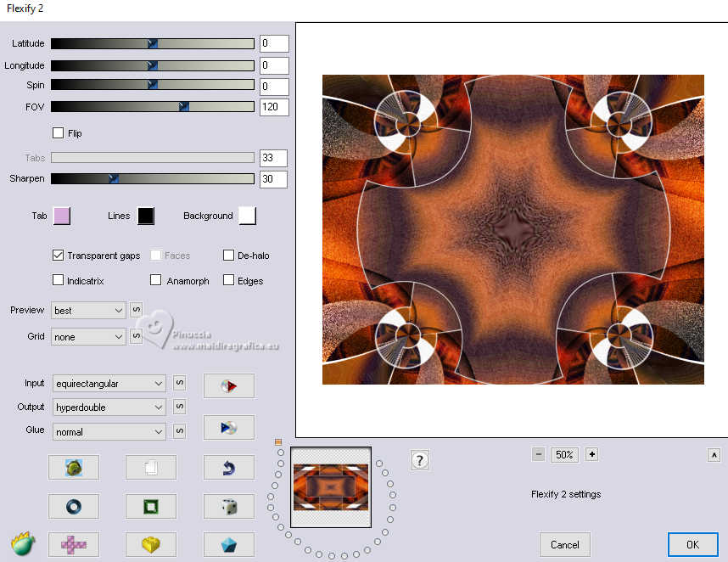Click the blue undo arrow button
The width and height of the screenshot is (728, 562).
229,467
